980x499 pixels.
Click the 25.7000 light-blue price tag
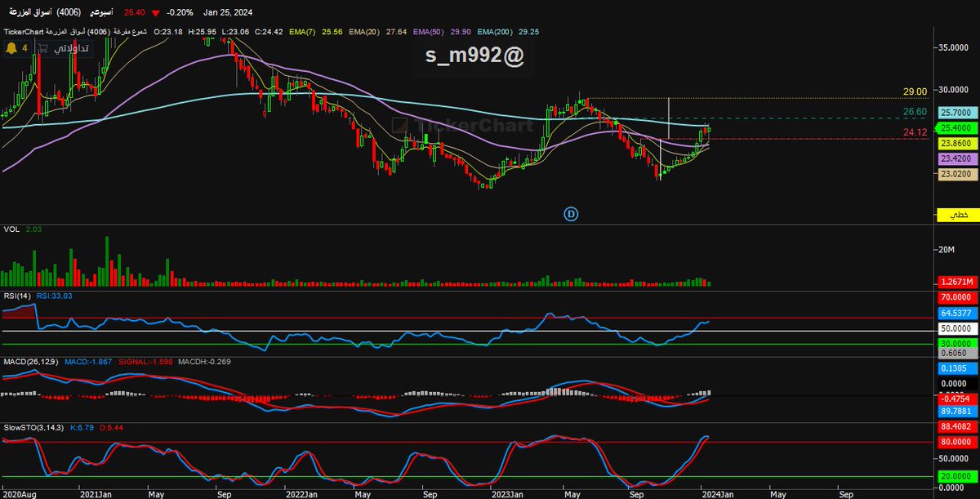tap(958, 112)
